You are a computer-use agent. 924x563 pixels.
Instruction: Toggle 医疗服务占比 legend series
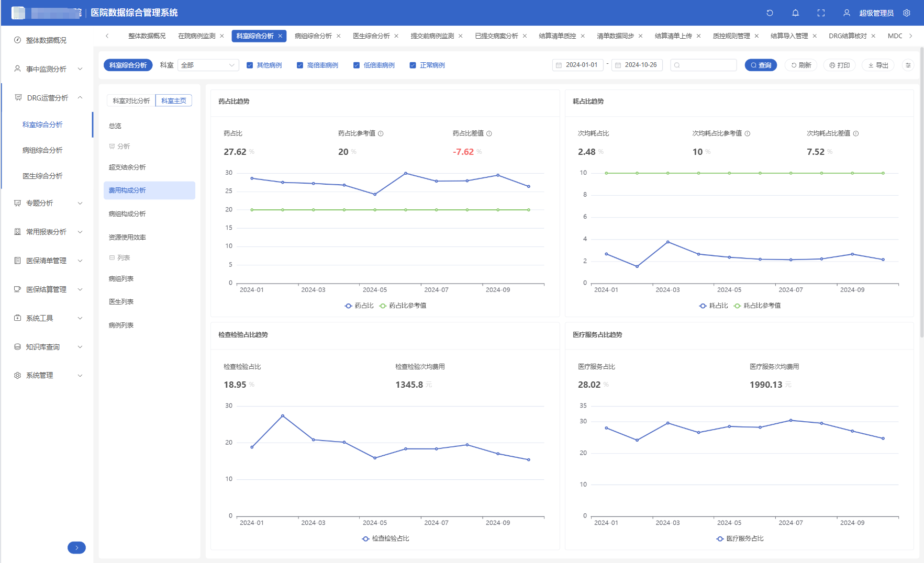point(740,538)
